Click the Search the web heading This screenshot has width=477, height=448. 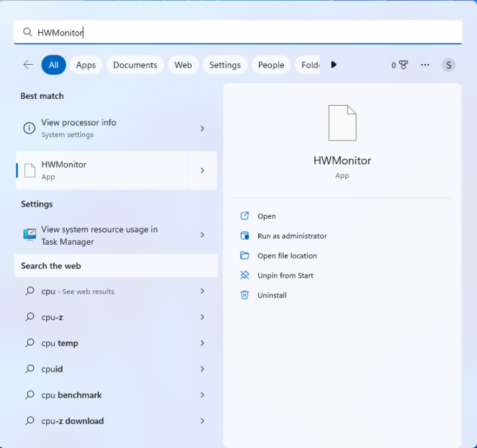[x=51, y=266]
